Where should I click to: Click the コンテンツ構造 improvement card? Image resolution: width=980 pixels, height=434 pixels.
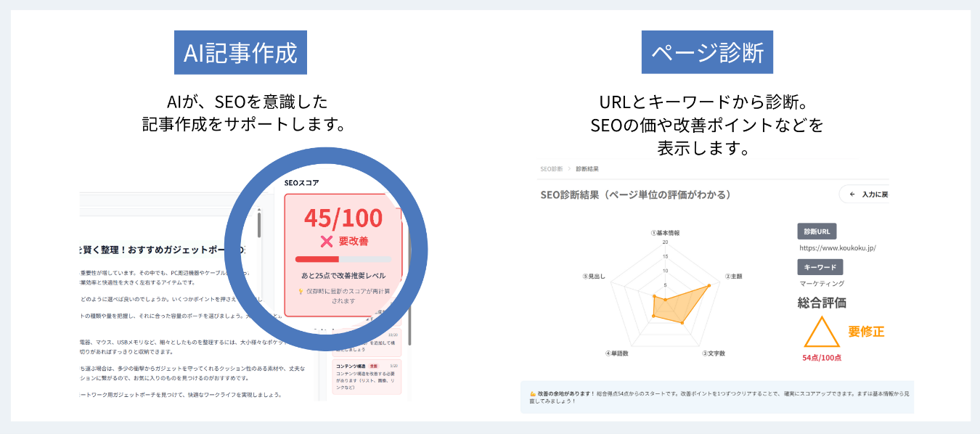click(x=367, y=377)
